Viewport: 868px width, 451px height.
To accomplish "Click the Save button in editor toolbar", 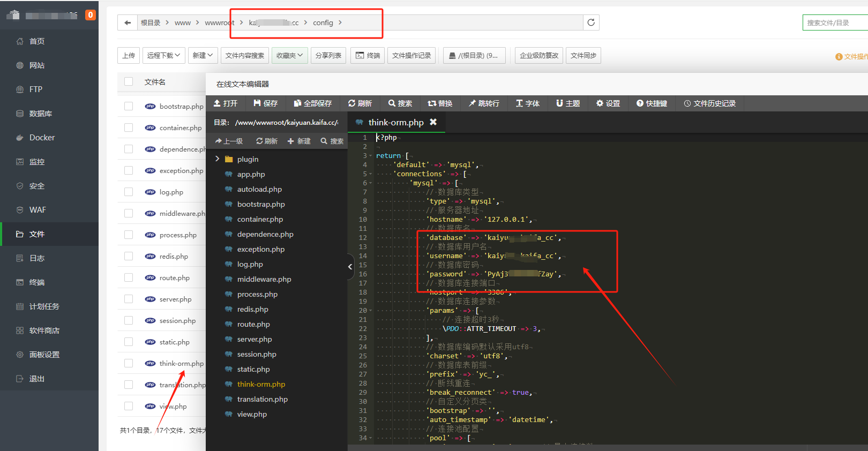I will point(266,103).
